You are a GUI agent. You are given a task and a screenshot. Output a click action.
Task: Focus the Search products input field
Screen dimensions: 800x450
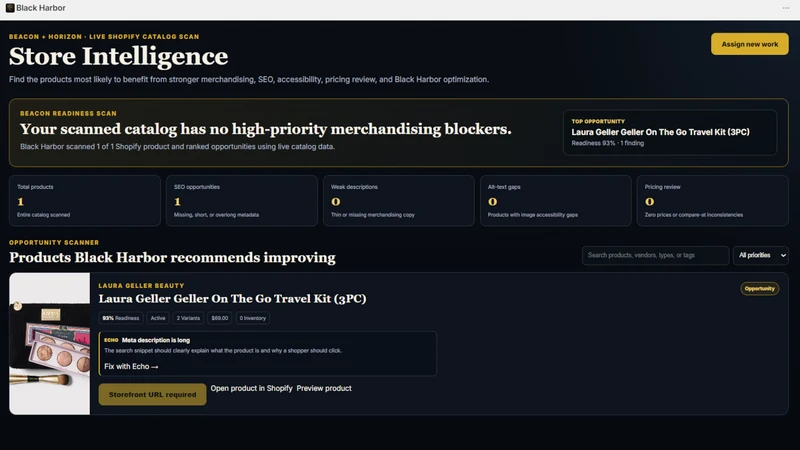[x=656, y=255]
